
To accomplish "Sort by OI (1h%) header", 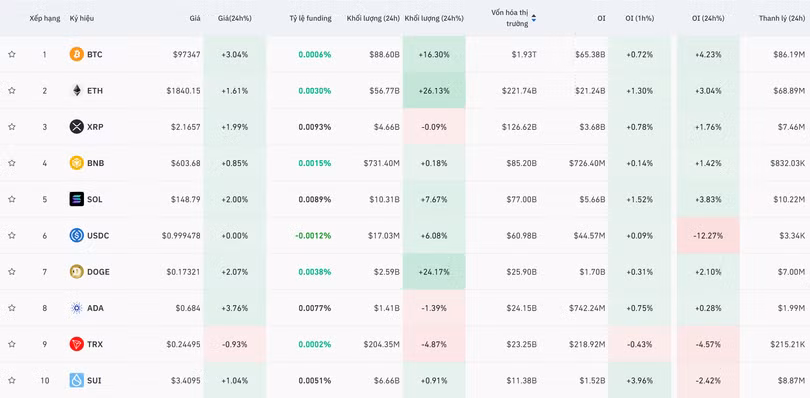I will point(640,18).
